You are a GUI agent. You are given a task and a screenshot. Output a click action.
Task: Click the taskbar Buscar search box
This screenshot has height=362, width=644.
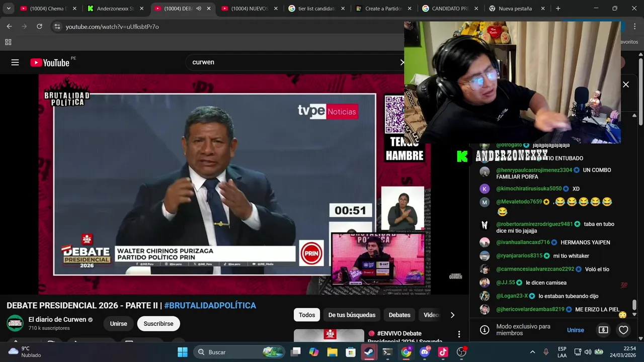tap(239, 352)
